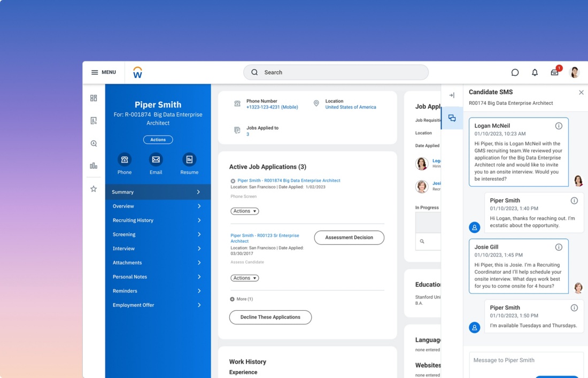Open the main MENU hamburger
This screenshot has height=378, width=588.
click(x=104, y=72)
